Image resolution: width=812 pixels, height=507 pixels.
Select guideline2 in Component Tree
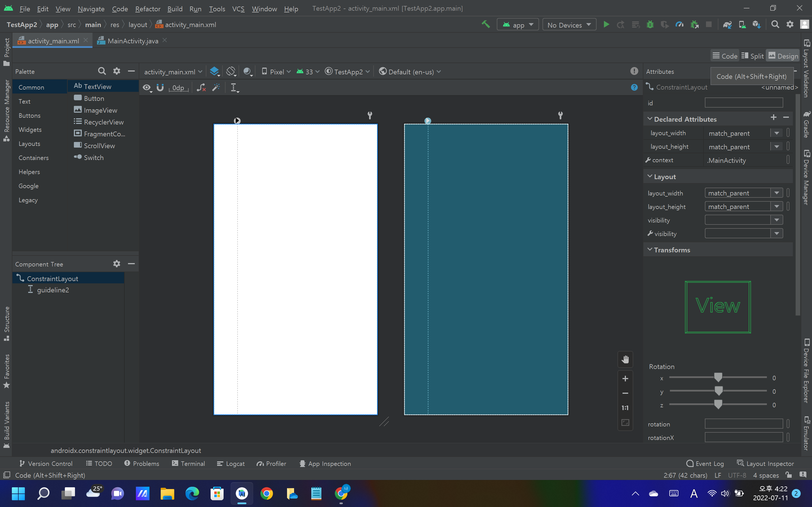(53, 290)
